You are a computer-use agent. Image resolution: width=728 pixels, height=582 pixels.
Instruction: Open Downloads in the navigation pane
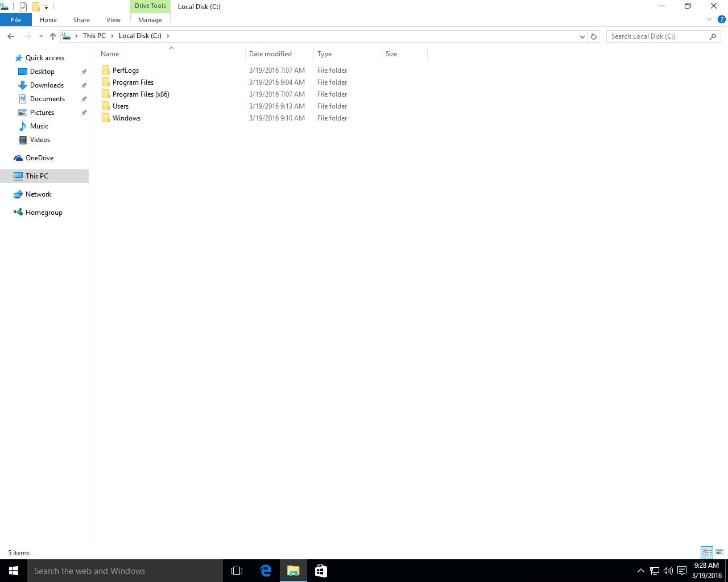pos(47,85)
